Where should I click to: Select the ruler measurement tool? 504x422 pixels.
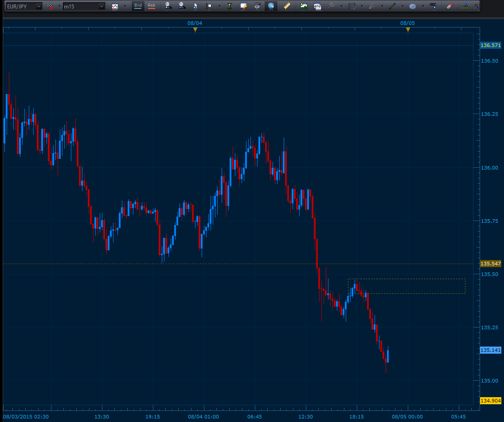coord(287,6)
